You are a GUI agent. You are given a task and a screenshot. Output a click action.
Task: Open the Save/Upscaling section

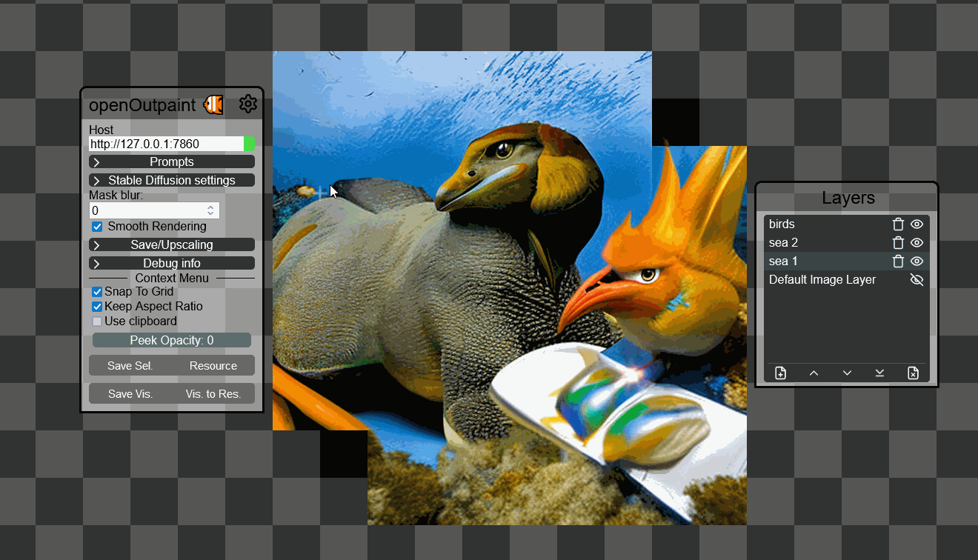(172, 244)
